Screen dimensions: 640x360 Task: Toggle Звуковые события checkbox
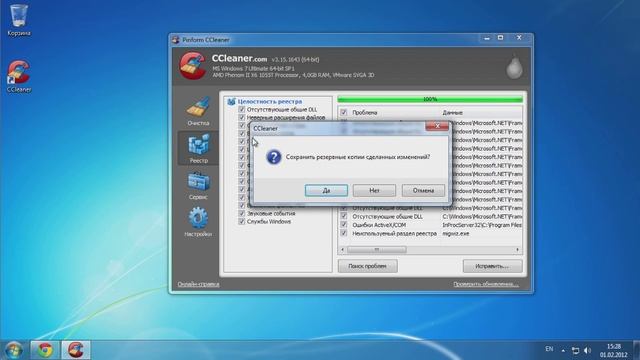242,213
